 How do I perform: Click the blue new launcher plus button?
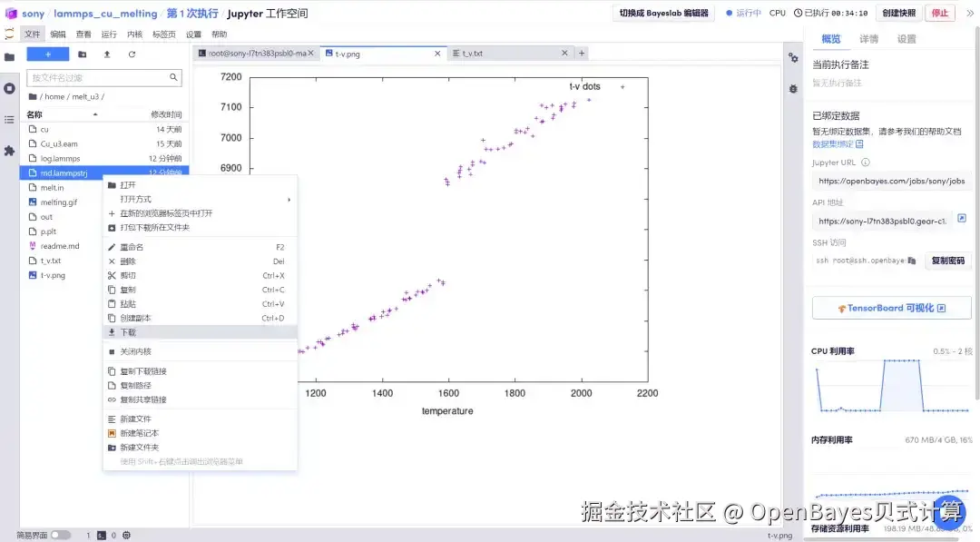pyautogui.click(x=47, y=54)
